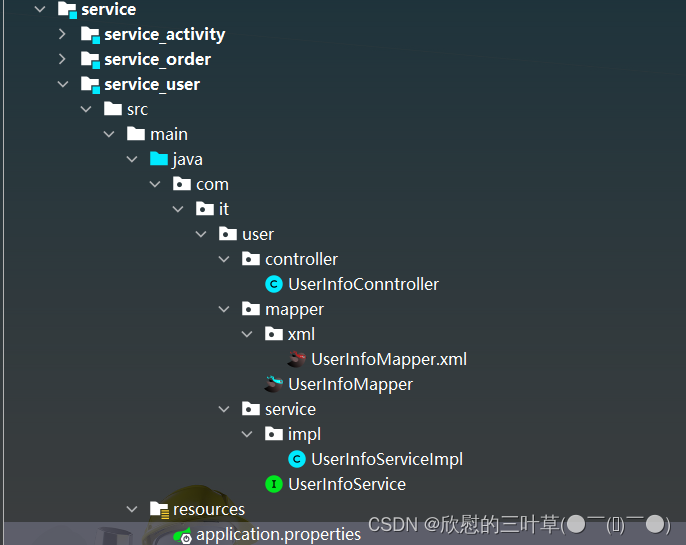
Task: Click the com package icon
Action: (182, 184)
